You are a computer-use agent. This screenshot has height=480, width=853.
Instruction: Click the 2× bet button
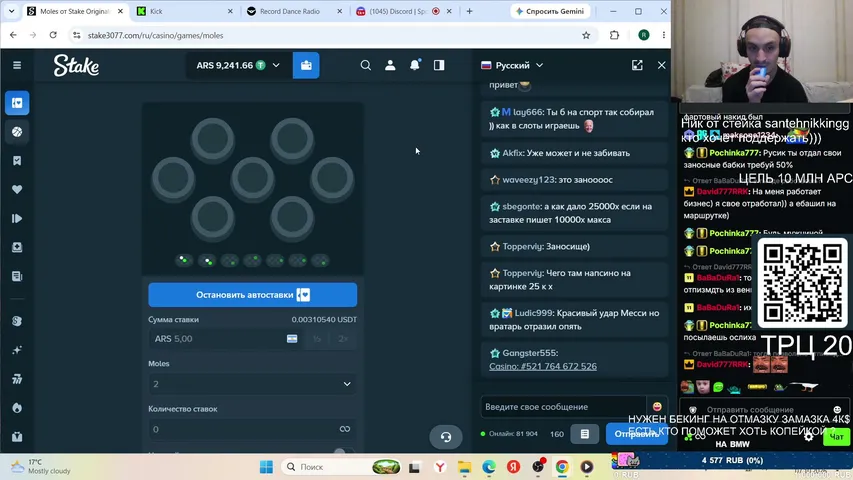(x=343, y=339)
